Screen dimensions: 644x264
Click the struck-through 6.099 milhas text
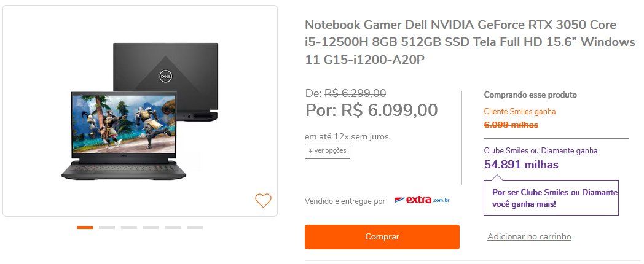511,125
